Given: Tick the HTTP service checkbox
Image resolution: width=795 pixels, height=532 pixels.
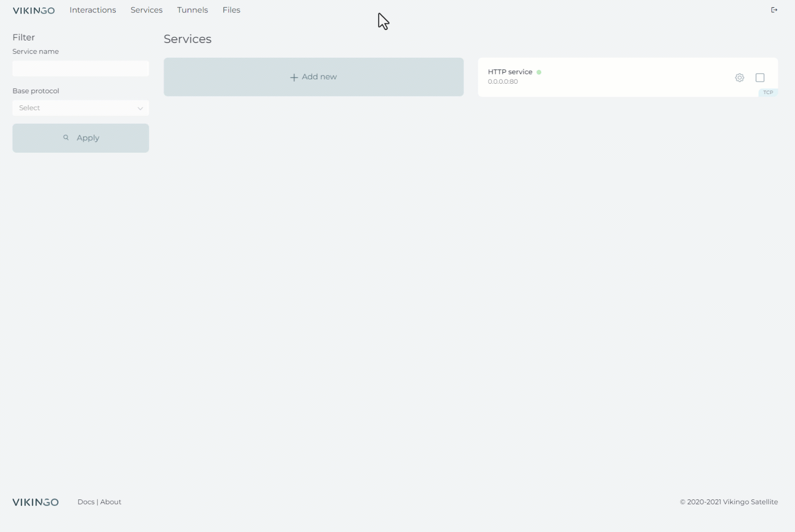Looking at the screenshot, I should [760, 78].
